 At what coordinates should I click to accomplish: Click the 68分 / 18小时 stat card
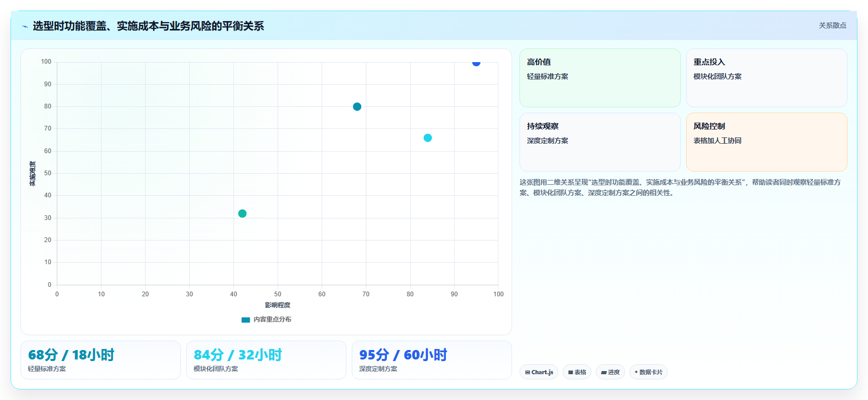[100, 360]
